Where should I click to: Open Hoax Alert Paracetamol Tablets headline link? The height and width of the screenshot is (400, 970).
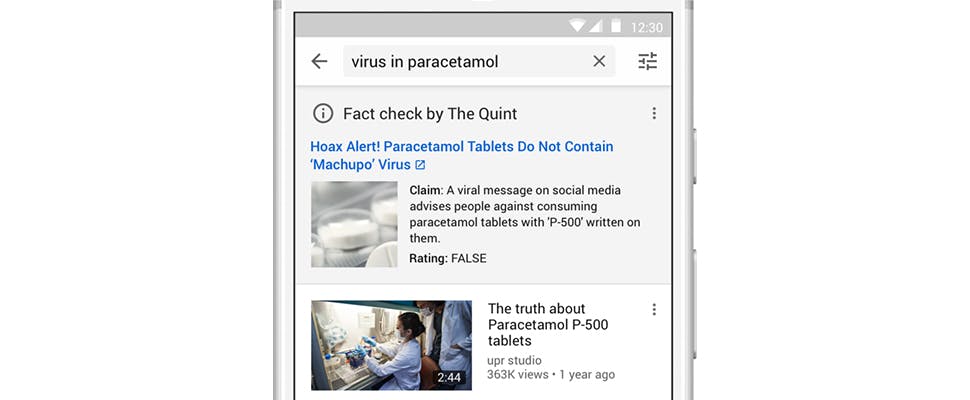[x=461, y=155]
